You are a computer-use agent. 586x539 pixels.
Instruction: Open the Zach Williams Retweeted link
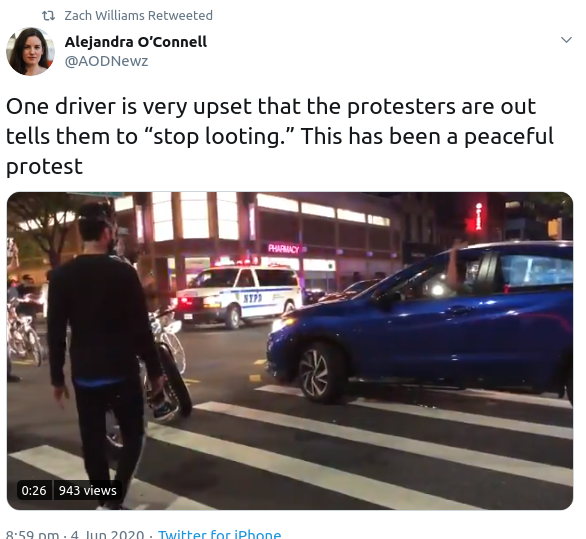138,16
